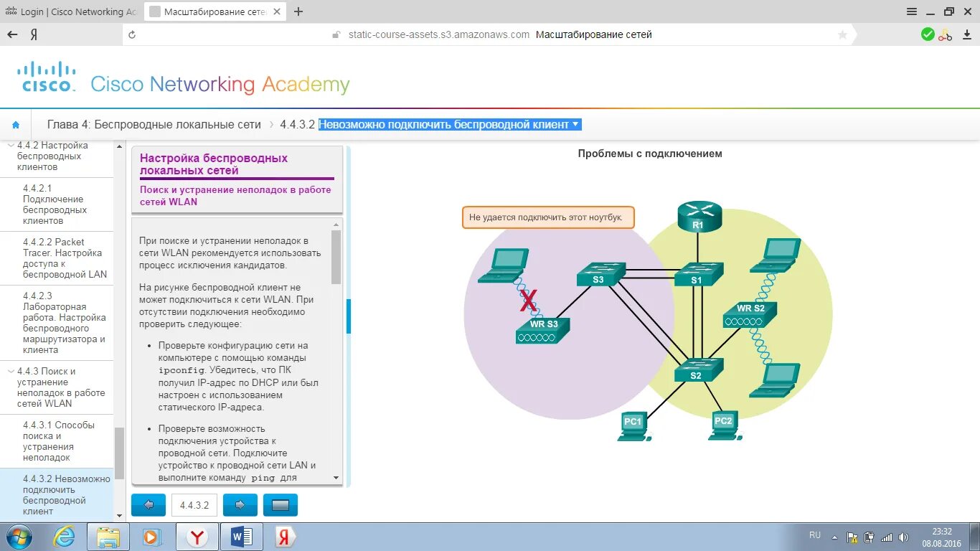Screen dimensions: 980x551
Task: Click the RU language indicator
Action: 815,535
